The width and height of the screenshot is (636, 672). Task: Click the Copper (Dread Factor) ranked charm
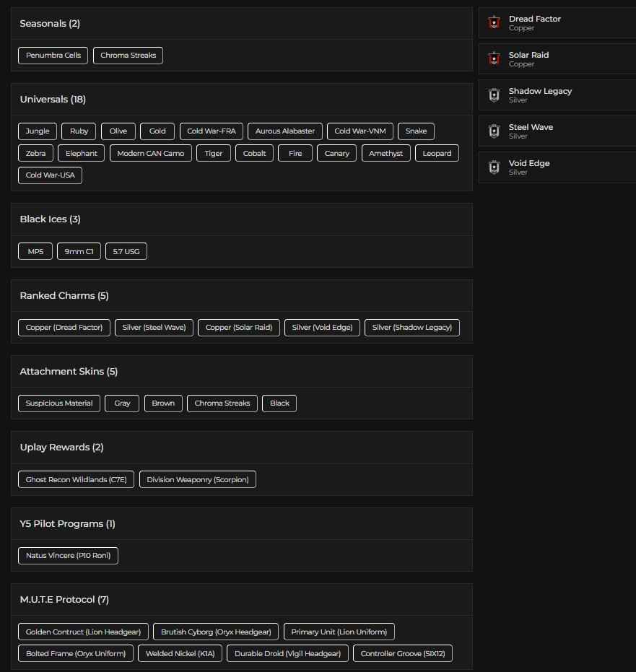tap(64, 327)
